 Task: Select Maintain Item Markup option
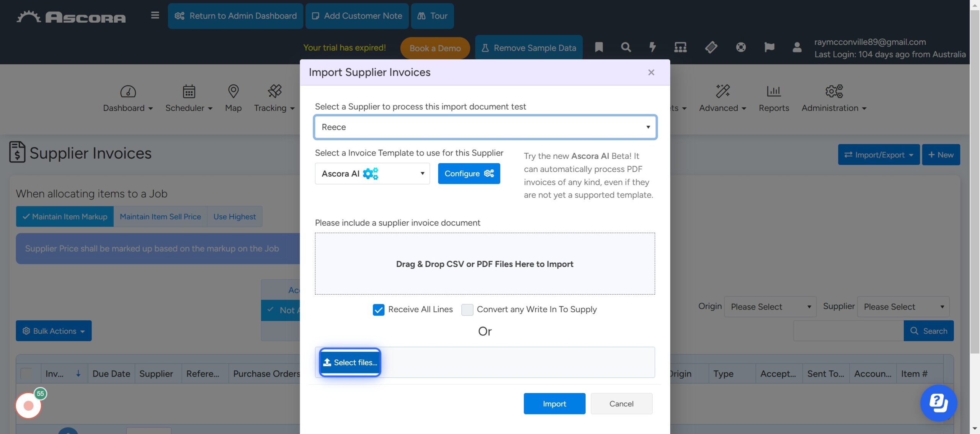(x=65, y=216)
